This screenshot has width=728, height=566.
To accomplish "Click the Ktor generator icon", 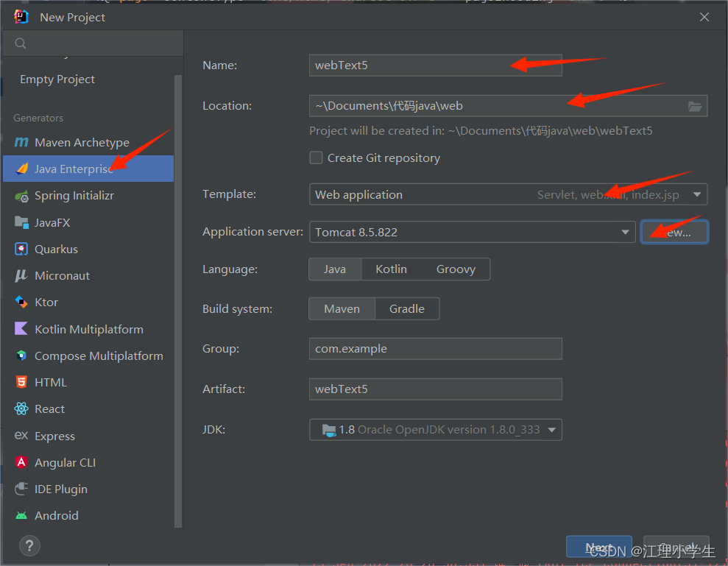I will (21, 303).
